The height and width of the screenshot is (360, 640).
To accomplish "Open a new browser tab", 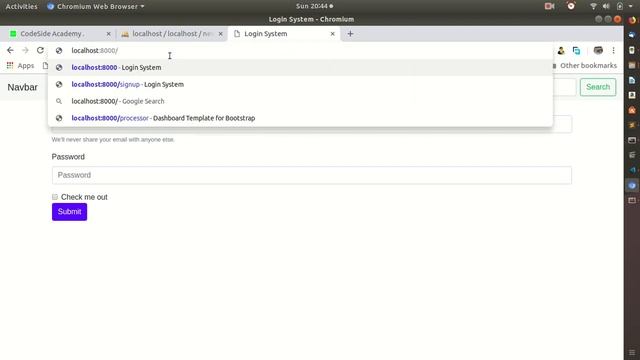I will (x=350, y=34).
